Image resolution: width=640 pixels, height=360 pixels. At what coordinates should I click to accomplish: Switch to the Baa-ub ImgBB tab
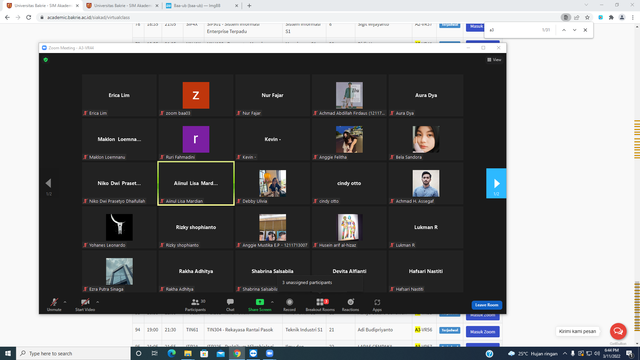202,6
